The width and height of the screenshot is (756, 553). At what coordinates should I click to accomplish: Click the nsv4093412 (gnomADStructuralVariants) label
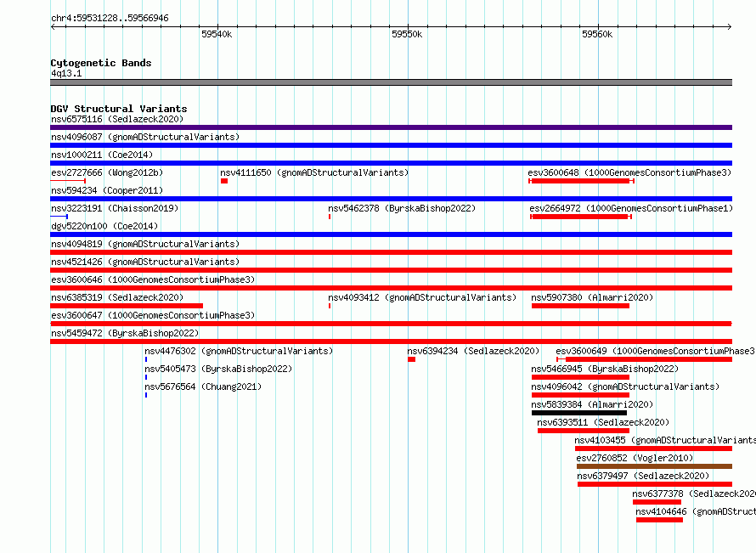coord(422,297)
